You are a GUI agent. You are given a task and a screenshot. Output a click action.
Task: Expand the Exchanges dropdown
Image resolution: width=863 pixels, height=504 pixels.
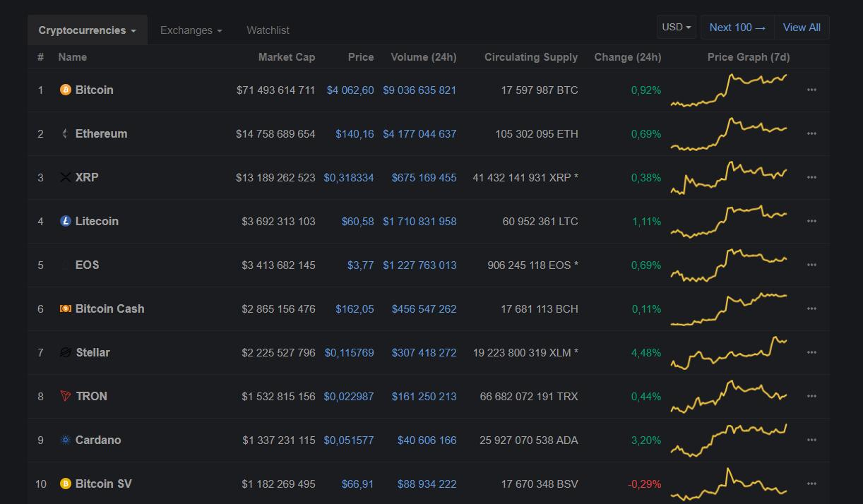[191, 30]
